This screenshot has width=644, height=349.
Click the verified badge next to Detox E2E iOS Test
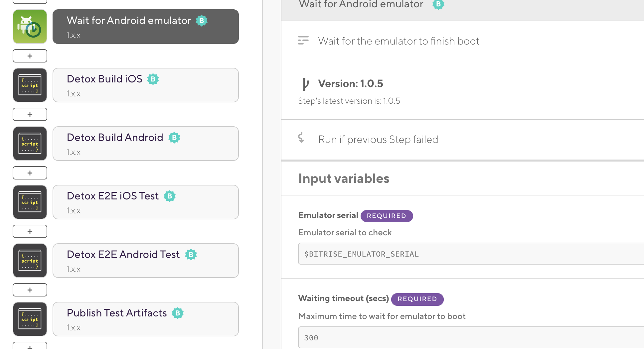170,196
